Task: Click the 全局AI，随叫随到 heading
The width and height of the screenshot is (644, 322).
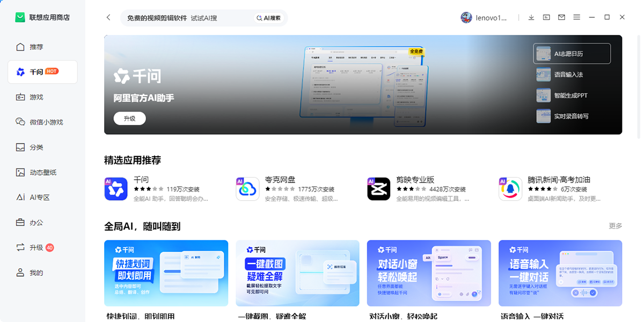Action: coord(142,226)
